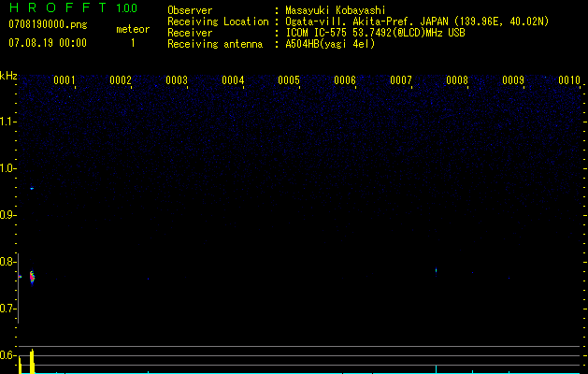Click location text Ogata-vill. Akita-Pref. JAPAN

tap(366, 22)
